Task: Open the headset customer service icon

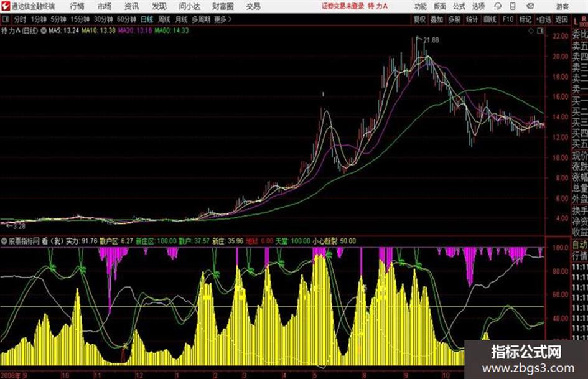Action: [x=498, y=6]
